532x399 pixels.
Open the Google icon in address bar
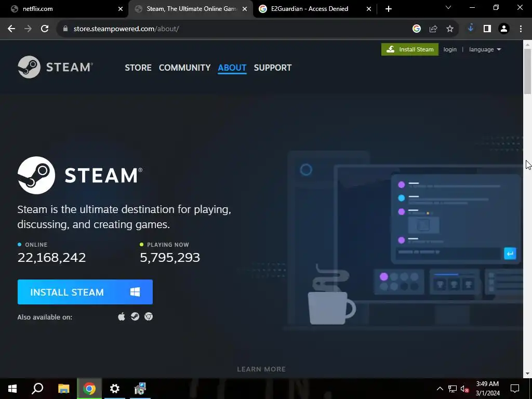(x=417, y=29)
